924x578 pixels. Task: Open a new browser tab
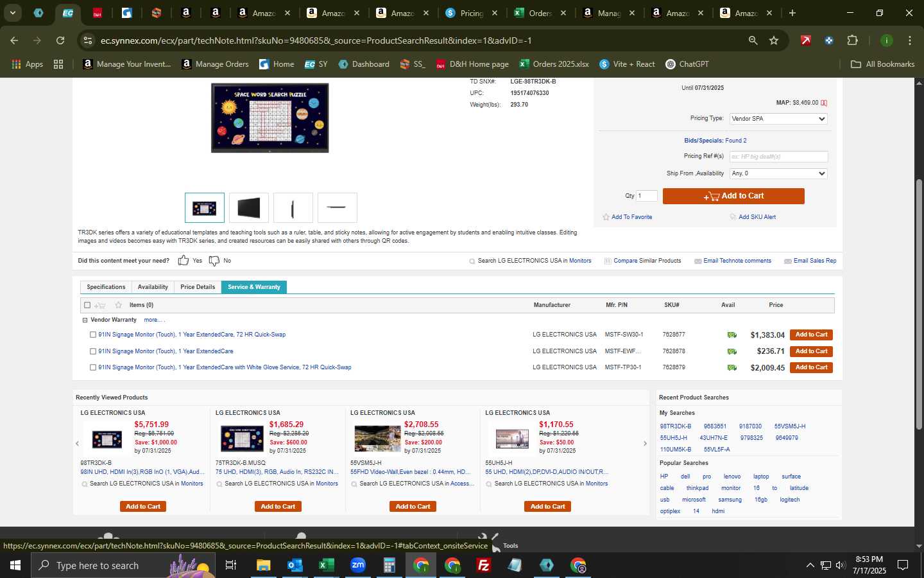(792, 13)
